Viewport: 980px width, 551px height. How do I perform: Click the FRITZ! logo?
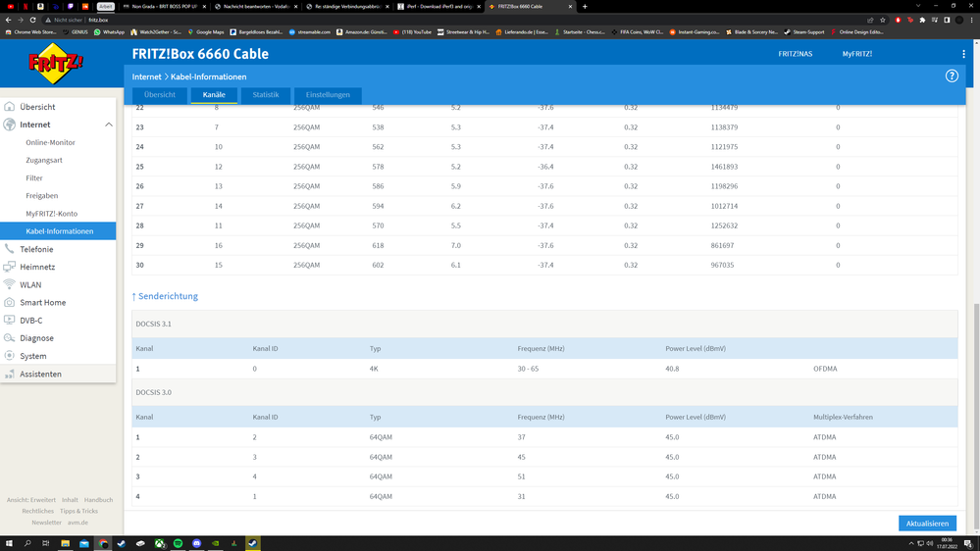click(56, 63)
